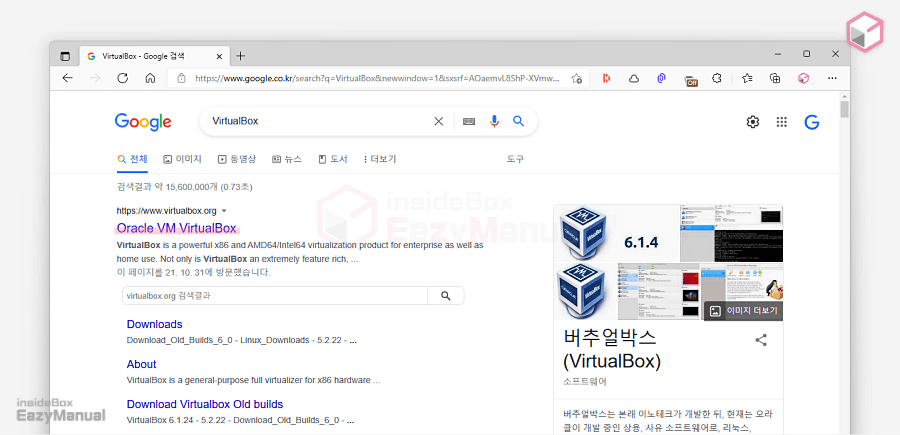Click the browser address bar URL

pos(377,78)
